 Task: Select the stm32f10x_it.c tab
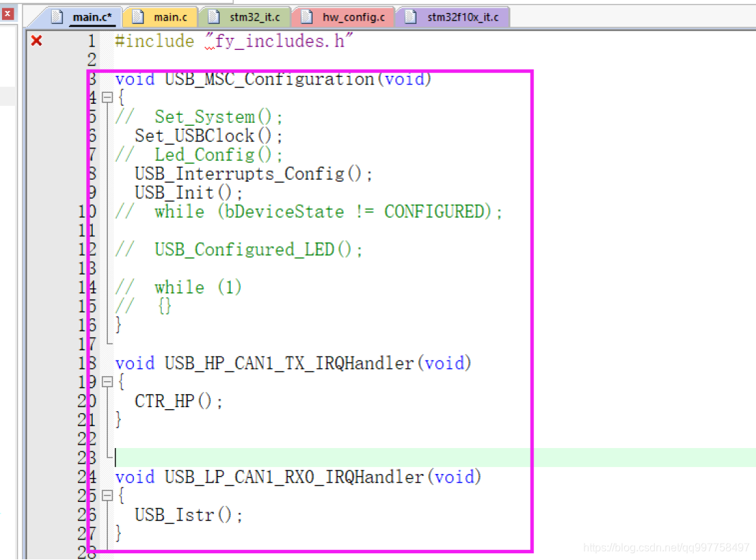453,17
